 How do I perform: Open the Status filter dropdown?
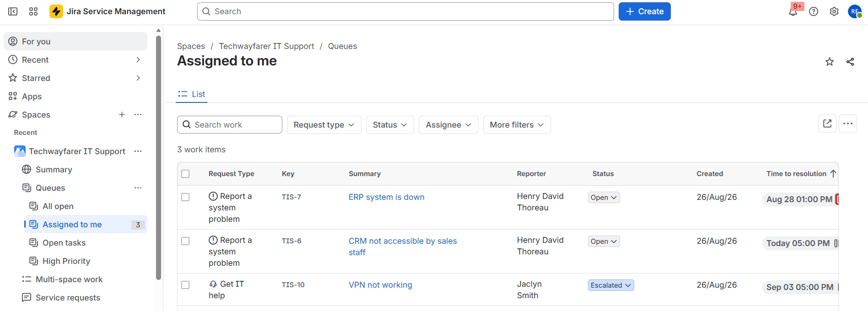(x=390, y=125)
